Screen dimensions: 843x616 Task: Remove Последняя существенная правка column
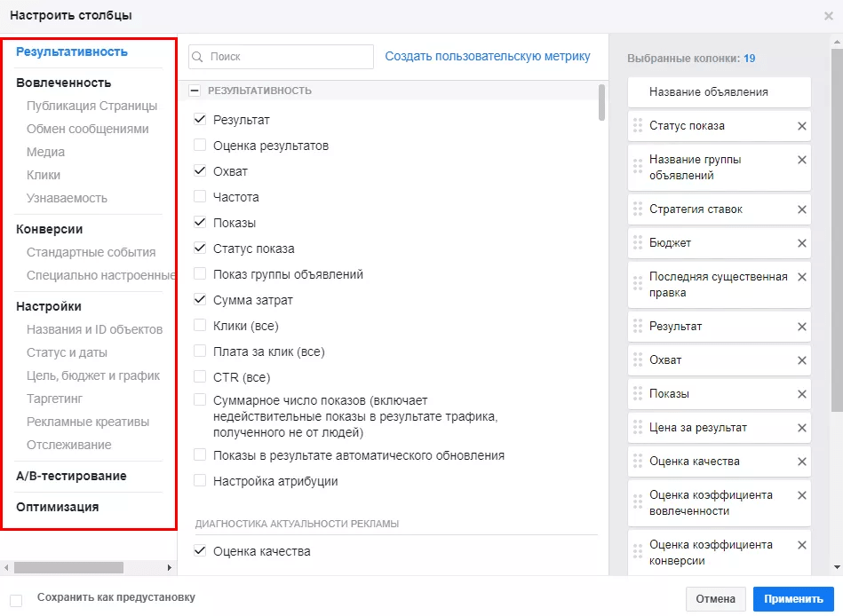coord(801,277)
